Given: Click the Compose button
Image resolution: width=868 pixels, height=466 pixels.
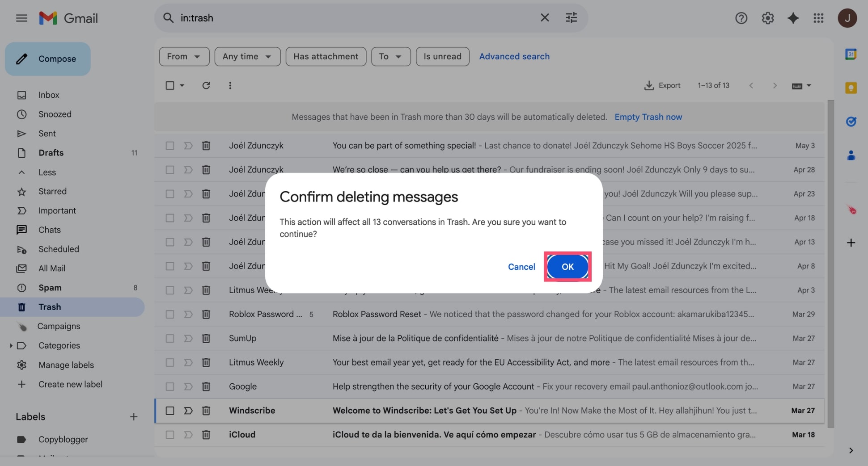Looking at the screenshot, I should (x=48, y=59).
